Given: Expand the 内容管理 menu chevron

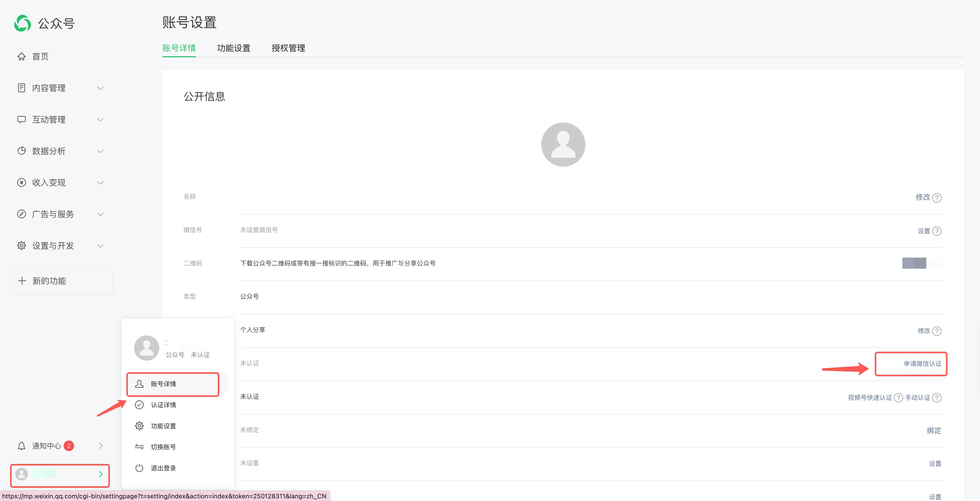Looking at the screenshot, I should (100, 88).
